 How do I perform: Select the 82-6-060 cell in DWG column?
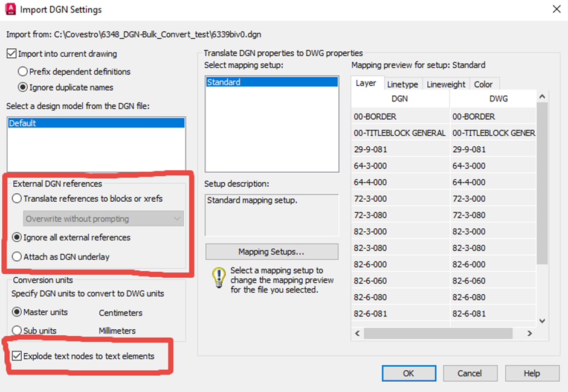(x=492, y=280)
